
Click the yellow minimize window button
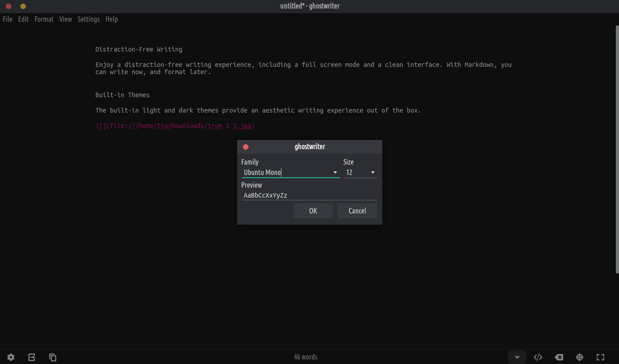pos(23,6)
